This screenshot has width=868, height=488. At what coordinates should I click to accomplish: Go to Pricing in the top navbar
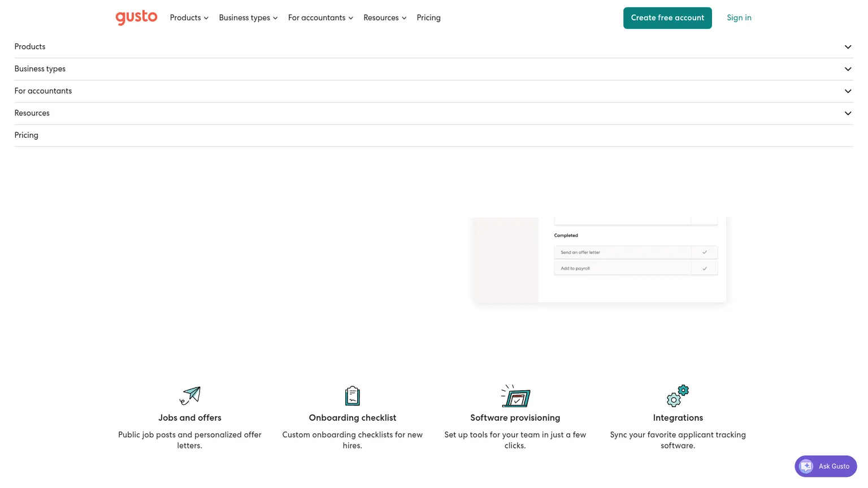pos(428,18)
